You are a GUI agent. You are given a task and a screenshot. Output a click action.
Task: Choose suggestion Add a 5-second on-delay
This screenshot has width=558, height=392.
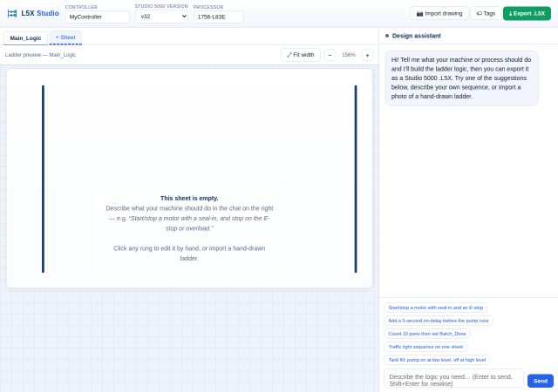(x=439, y=321)
